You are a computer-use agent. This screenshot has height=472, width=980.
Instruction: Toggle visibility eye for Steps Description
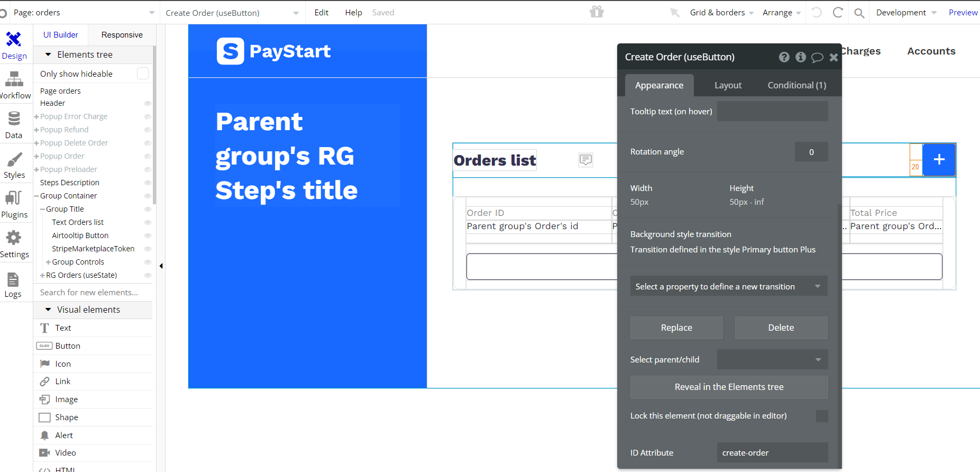tap(148, 183)
